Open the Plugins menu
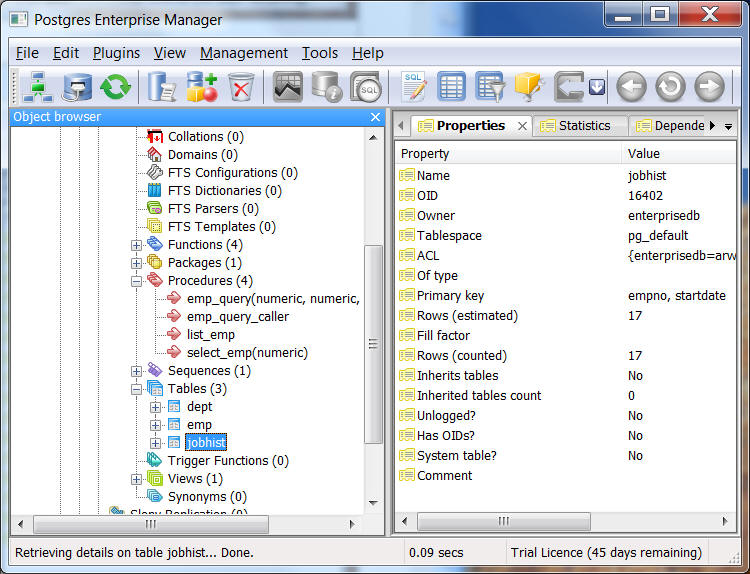Viewport: 750px width, 574px height. point(116,53)
